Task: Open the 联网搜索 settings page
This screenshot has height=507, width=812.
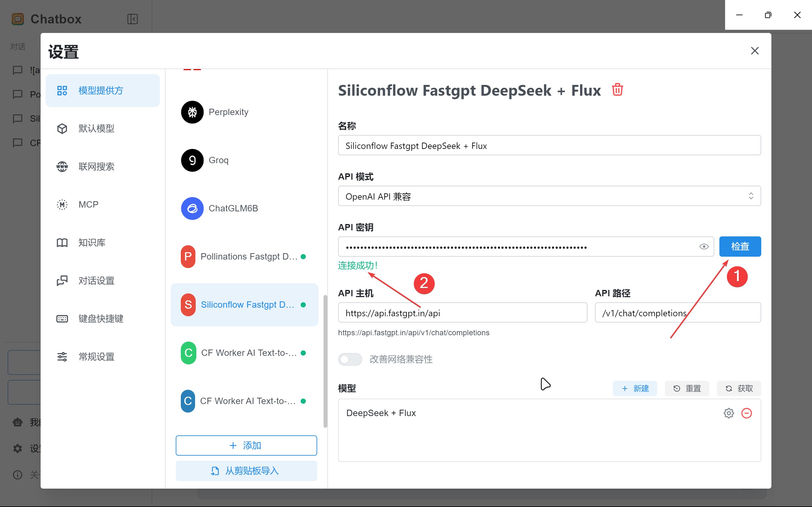Action: (97, 166)
